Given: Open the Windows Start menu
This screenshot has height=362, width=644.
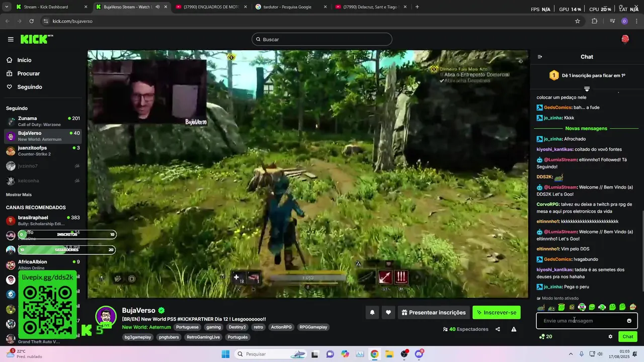Looking at the screenshot, I should 225,354.
